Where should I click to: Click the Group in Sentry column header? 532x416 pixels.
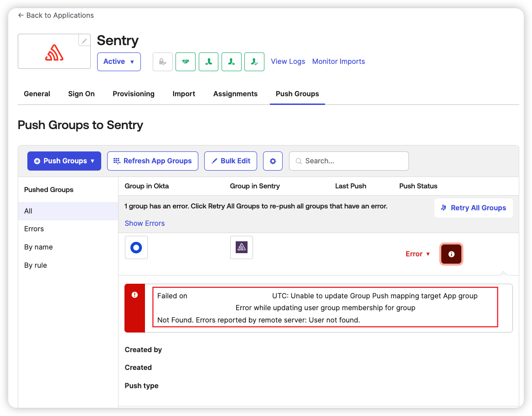point(255,186)
